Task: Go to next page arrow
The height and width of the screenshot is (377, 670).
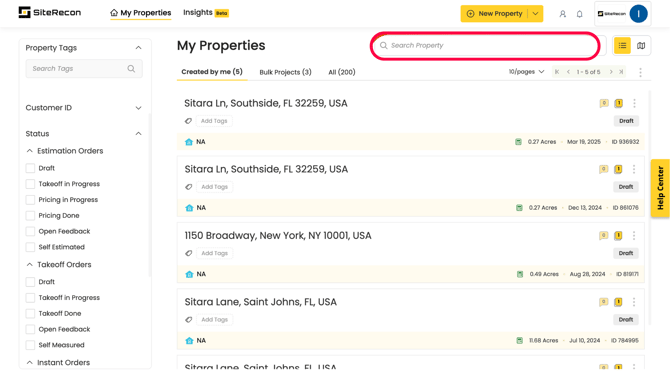Action: coord(611,72)
